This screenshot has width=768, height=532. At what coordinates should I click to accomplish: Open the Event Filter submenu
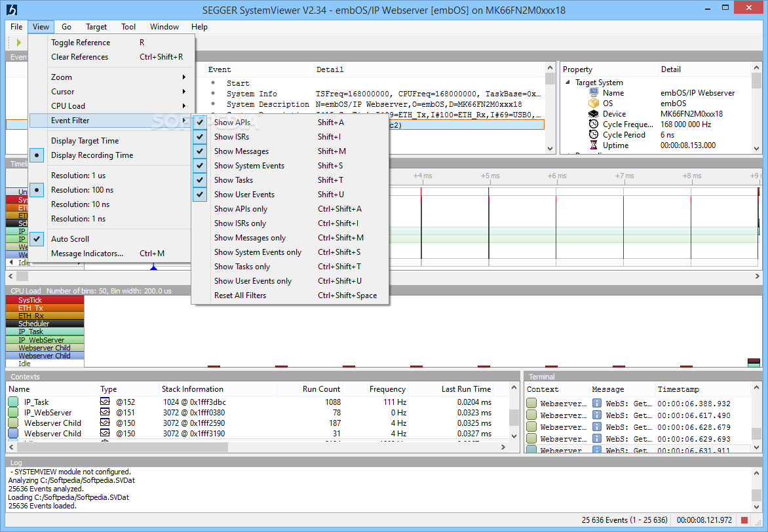(x=110, y=121)
